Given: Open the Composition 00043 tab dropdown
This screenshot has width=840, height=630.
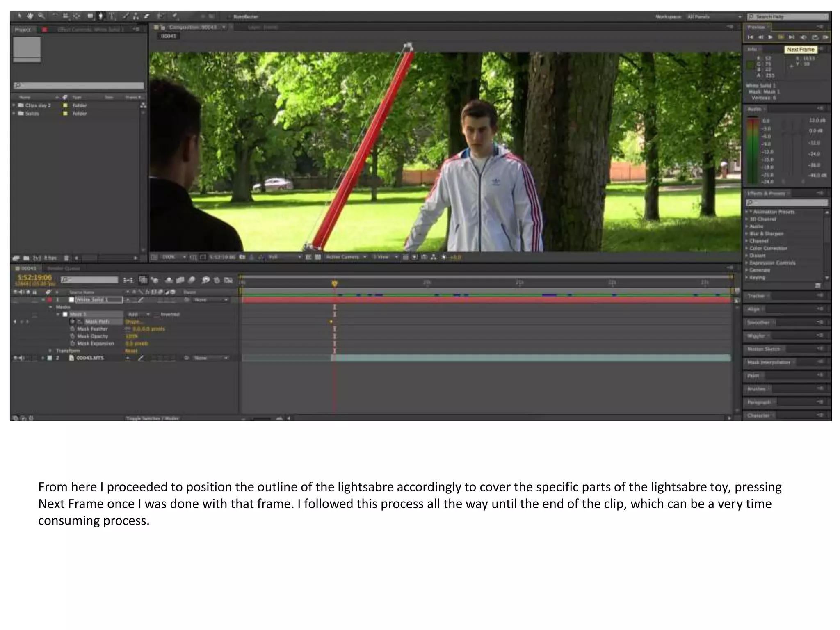Looking at the screenshot, I should 224,27.
